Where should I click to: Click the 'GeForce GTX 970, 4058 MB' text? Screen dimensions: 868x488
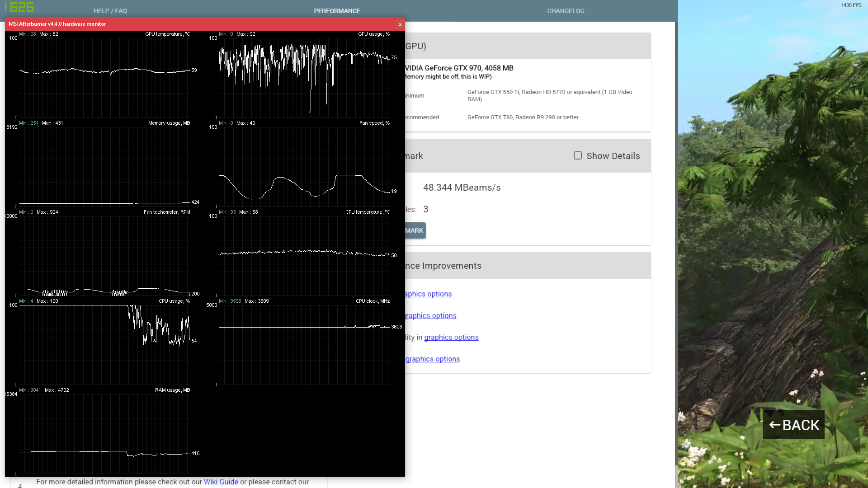(x=469, y=68)
